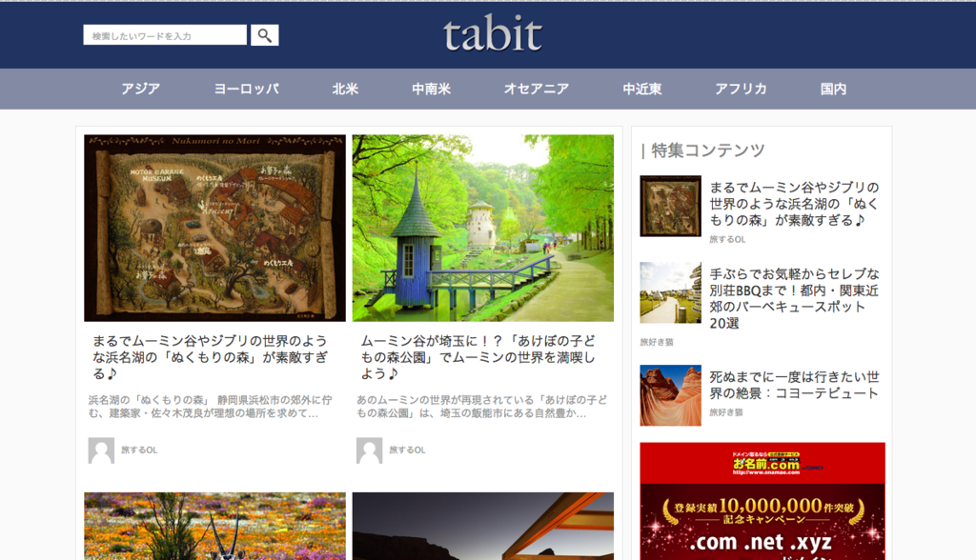Open sidebar BBQ park thumbnail
This screenshot has width=976, height=560.
point(670,292)
